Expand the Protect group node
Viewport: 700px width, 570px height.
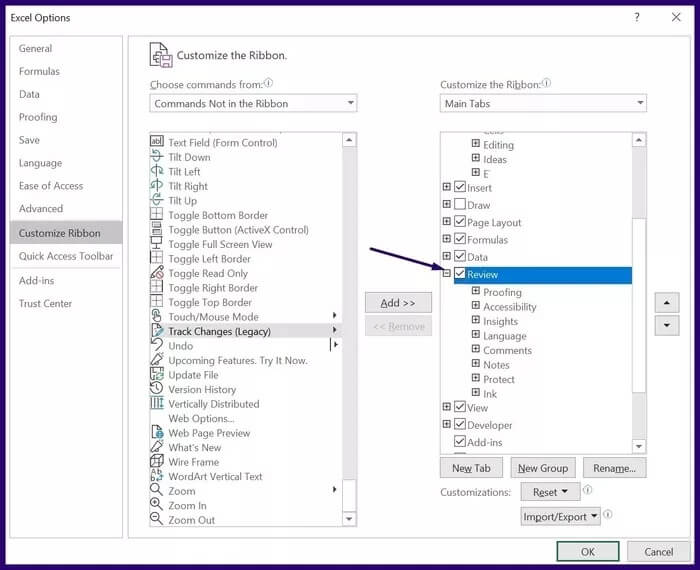point(476,378)
